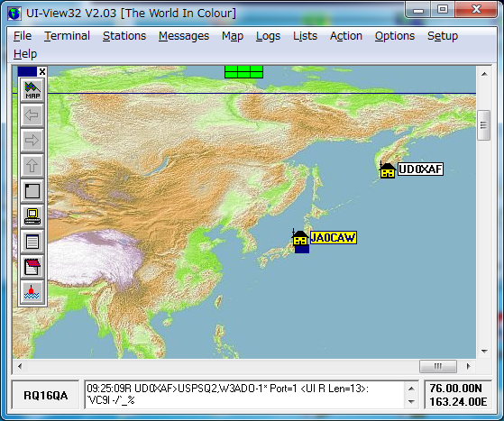Click the vertical scrollbar thumb

pos(484,125)
